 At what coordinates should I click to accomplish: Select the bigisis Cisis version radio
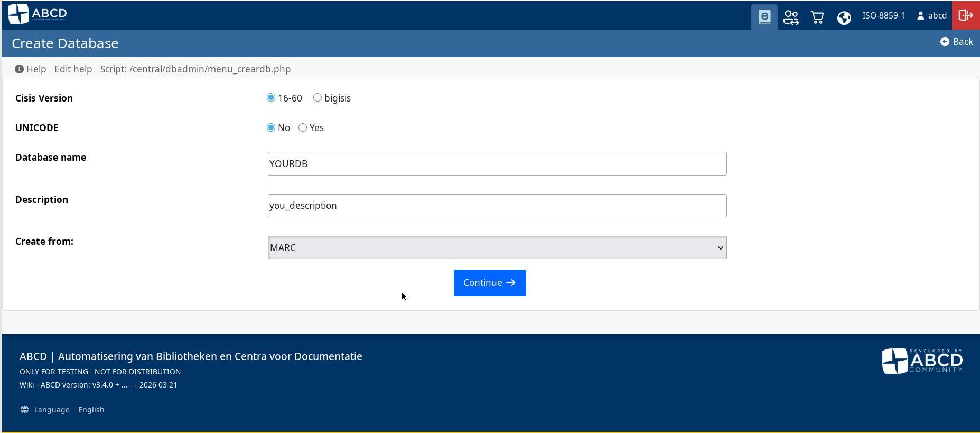(x=318, y=98)
